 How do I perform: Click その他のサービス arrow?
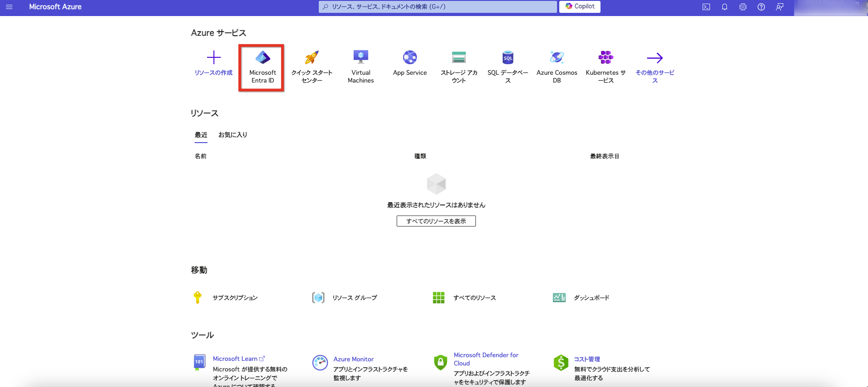655,58
